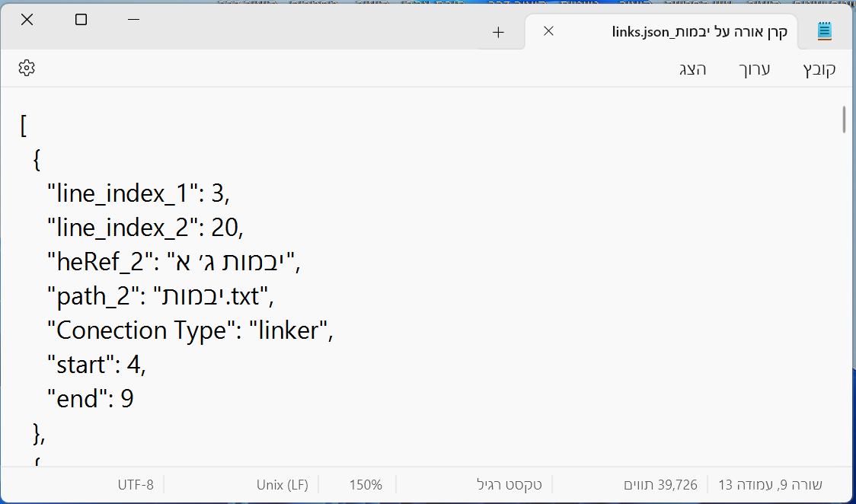Image resolution: width=856 pixels, height=504 pixels.
Task: Open the הצג menu
Action: [693, 68]
